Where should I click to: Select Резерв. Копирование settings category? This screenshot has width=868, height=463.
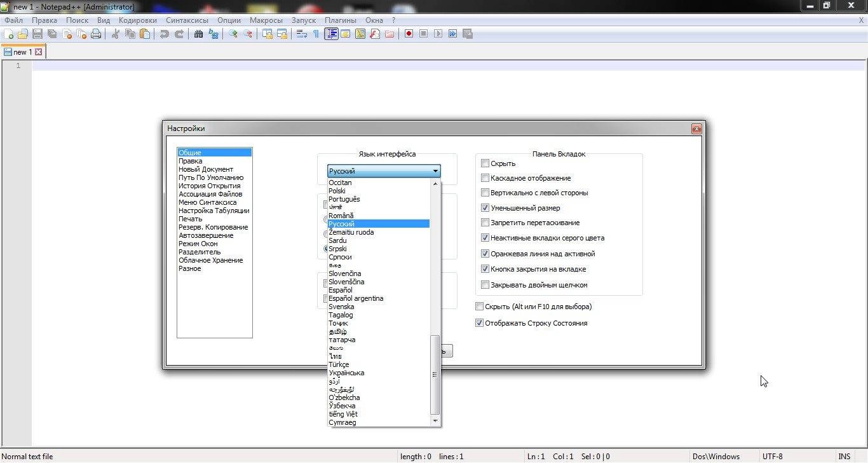214,227
